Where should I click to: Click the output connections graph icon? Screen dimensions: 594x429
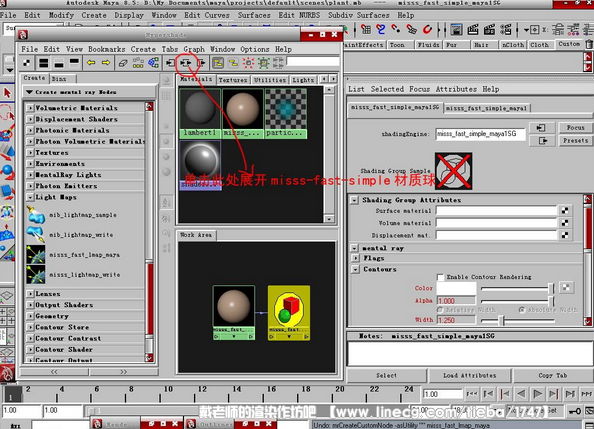point(201,63)
